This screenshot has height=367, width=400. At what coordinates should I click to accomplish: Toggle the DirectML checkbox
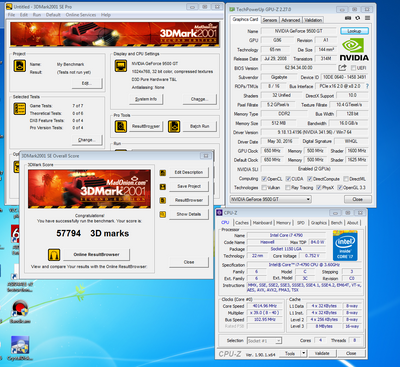(346, 179)
